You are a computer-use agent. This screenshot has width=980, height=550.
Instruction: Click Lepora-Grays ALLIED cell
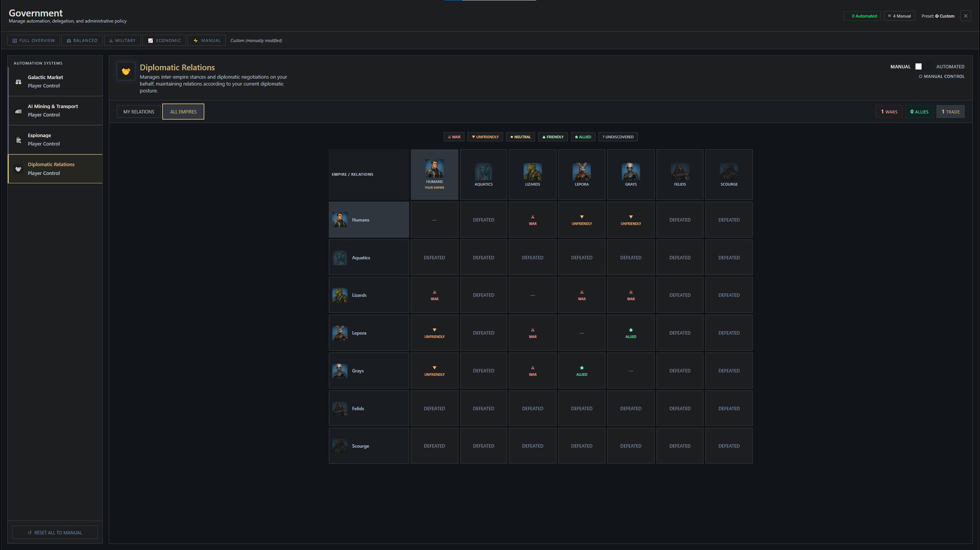pyautogui.click(x=631, y=333)
